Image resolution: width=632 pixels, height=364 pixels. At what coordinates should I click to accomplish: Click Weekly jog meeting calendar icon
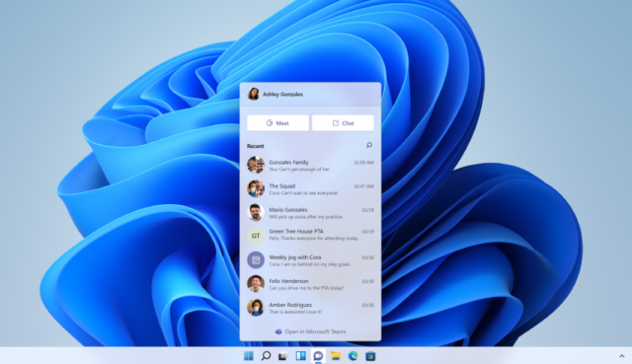click(256, 260)
